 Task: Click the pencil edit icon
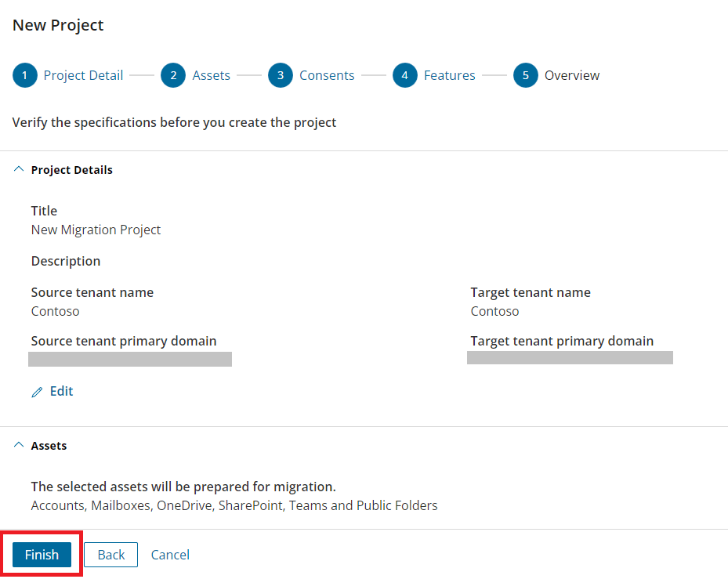(x=37, y=392)
